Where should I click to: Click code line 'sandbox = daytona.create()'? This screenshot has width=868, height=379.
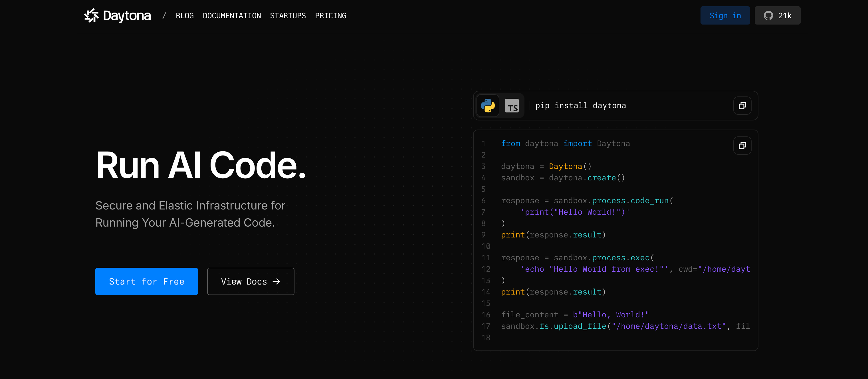(x=563, y=178)
